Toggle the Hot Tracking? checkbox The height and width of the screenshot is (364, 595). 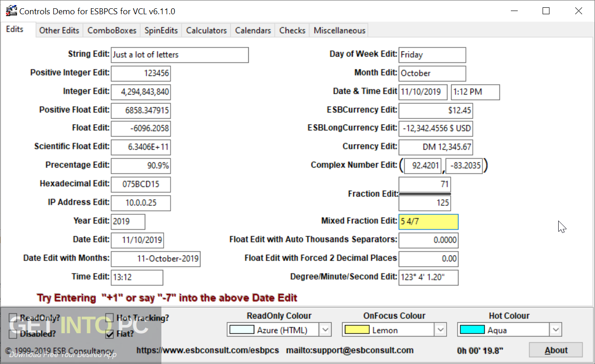pos(110,318)
